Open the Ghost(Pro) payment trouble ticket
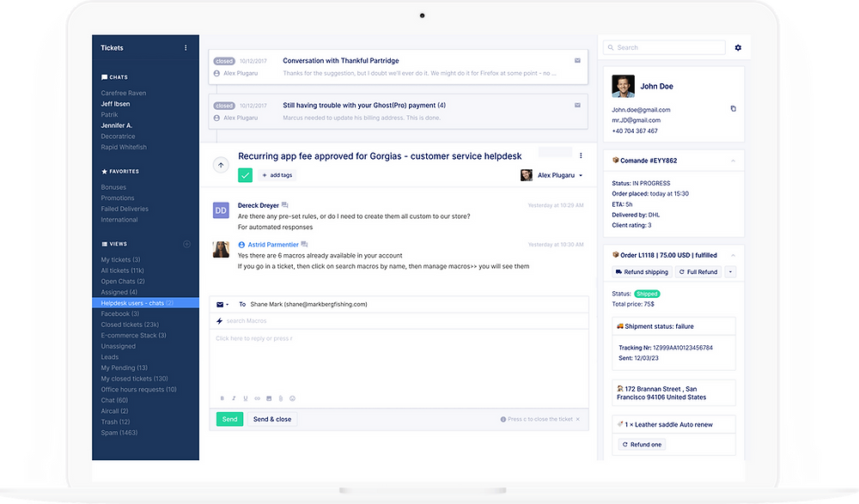This screenshot has width=859, height=504. click(399, 112)
